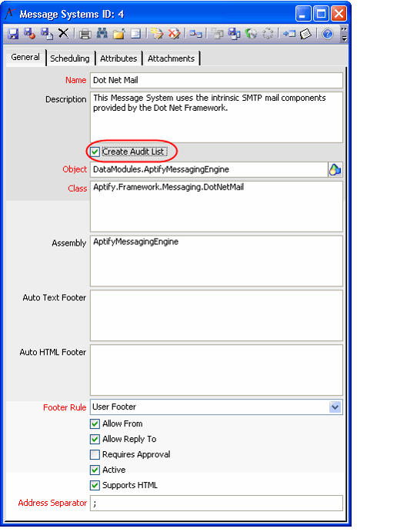
Task: Switch to the General tab
Action: [x=25, y=57]
